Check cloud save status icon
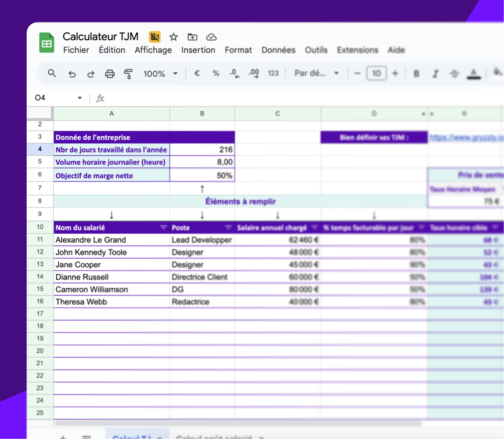504x439 pixels. (211, 37)
